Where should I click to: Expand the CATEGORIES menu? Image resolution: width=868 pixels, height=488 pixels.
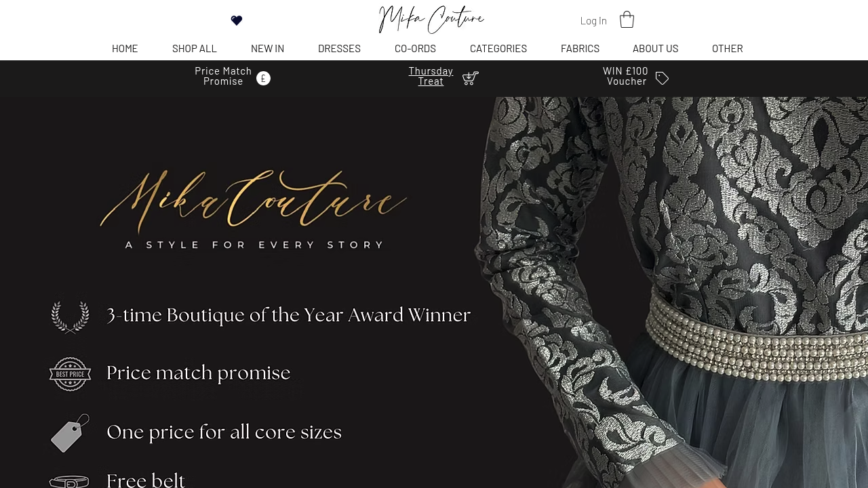[x=498, y=48]
